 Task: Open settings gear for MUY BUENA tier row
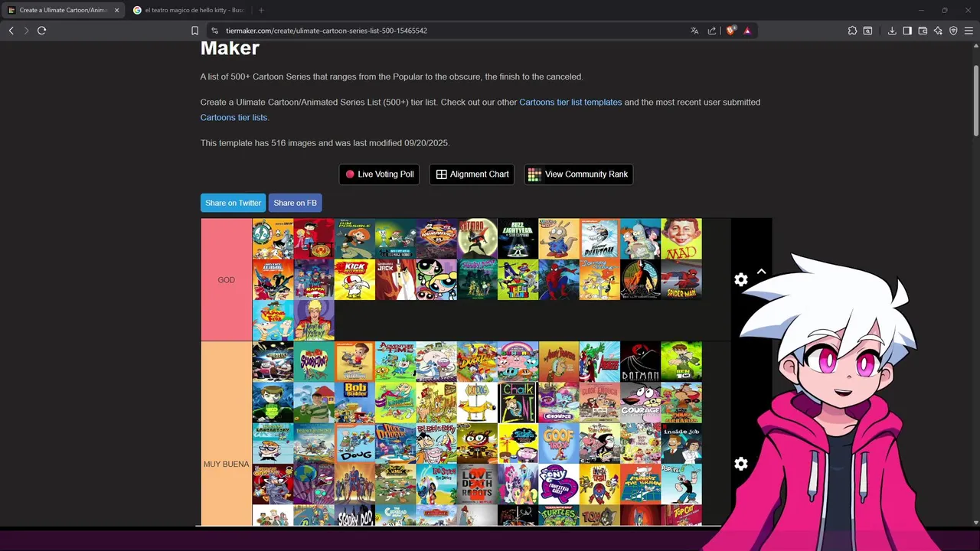(741, 464)
